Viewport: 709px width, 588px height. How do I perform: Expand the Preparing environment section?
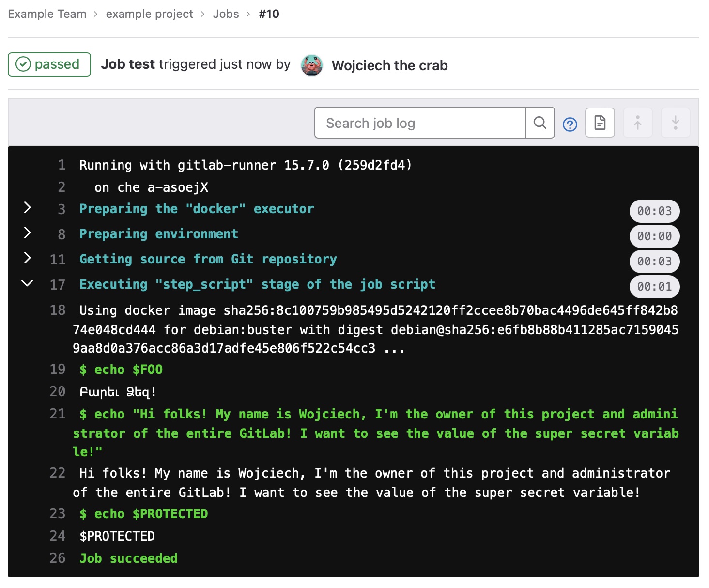[x=28, y=233]
